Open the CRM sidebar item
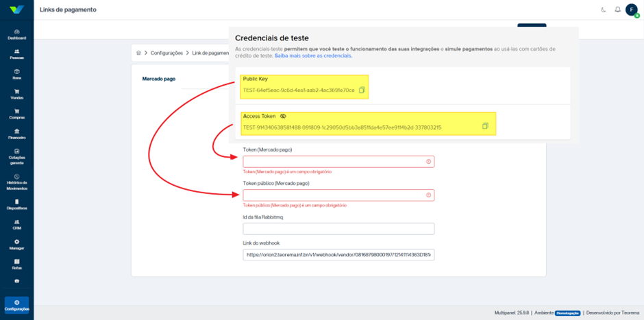644x320 pixels. (17, 225)
